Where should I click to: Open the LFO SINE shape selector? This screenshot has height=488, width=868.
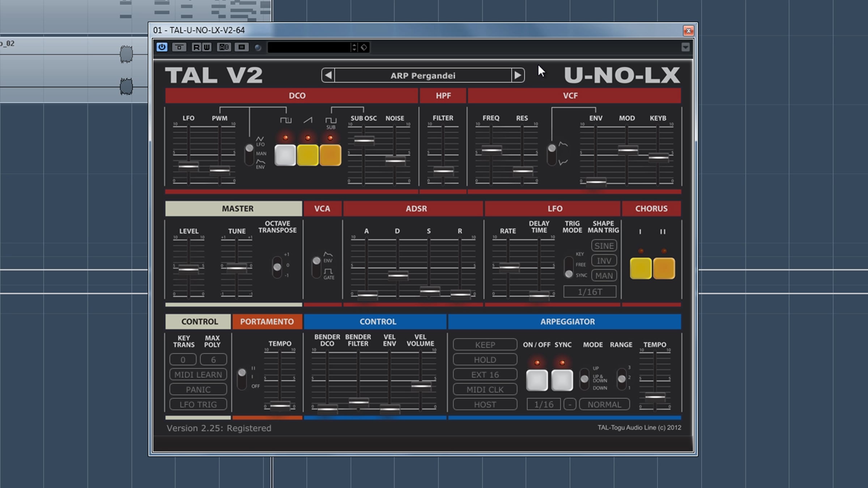[x=604, y=246]
